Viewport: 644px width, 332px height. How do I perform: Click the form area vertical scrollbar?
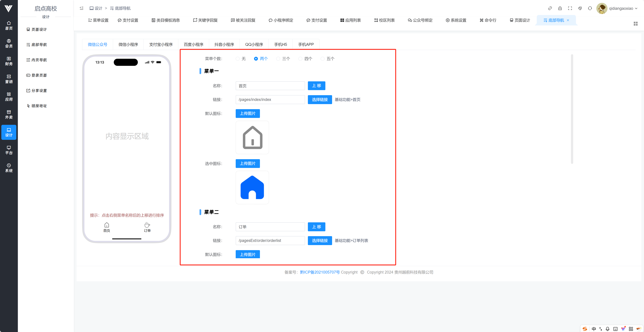(572, 109)
